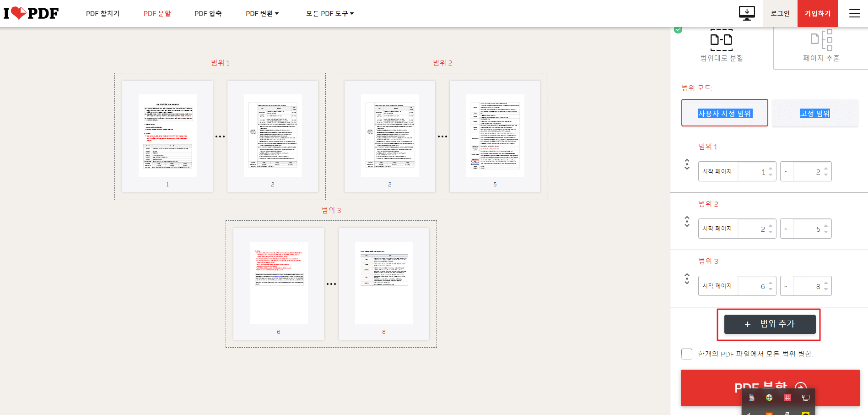The image size is (868, 415).
Task: Expand the PDF 변환 dropdown
Action: coord(262,13)
